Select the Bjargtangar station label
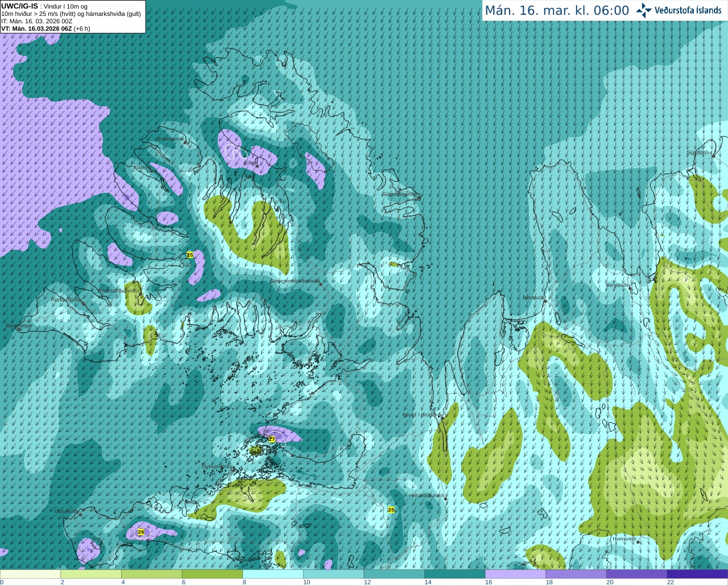728x586 pixels. 19,325
